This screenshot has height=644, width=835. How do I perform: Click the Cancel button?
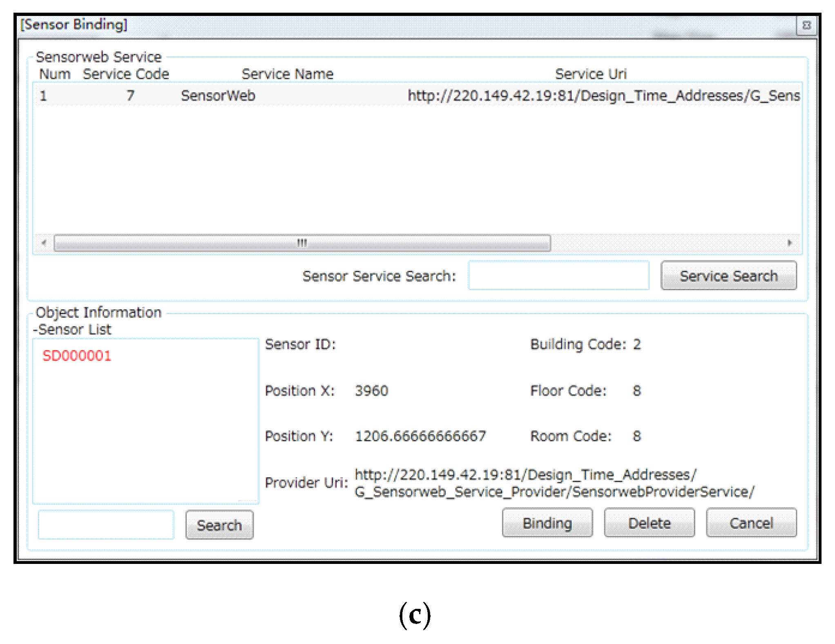[x=751, y=523]
